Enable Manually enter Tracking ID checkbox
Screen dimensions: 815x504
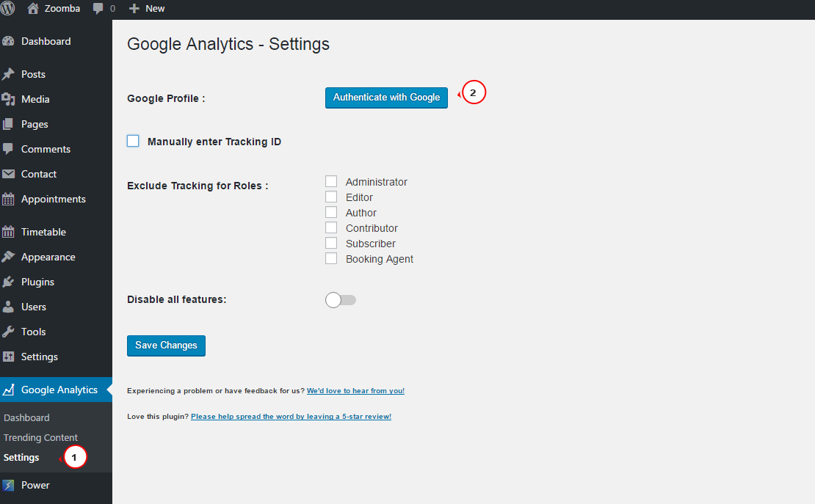click(x=133, y=141)
